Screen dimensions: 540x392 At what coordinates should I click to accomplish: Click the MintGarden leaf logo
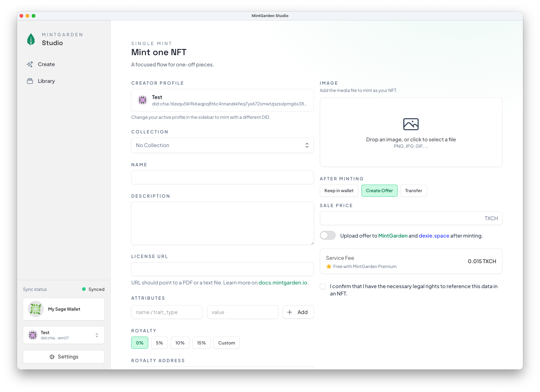point(31,39)
